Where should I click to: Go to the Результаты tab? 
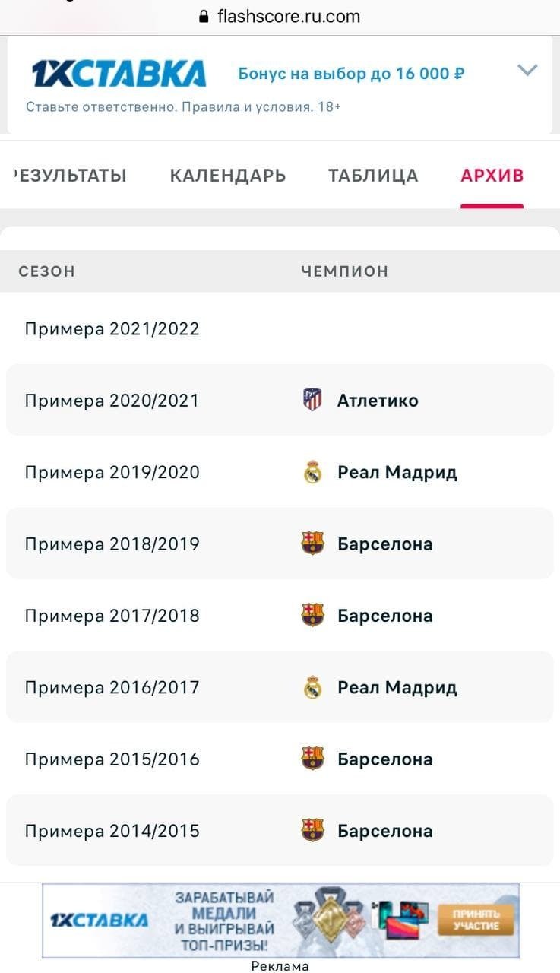(x=70, y=176)
